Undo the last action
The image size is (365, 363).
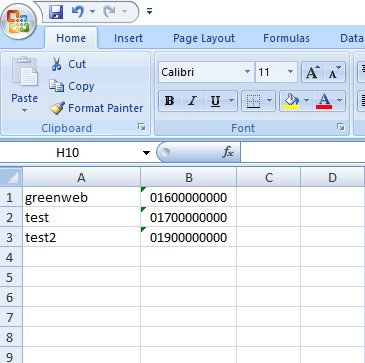(78, 12)
